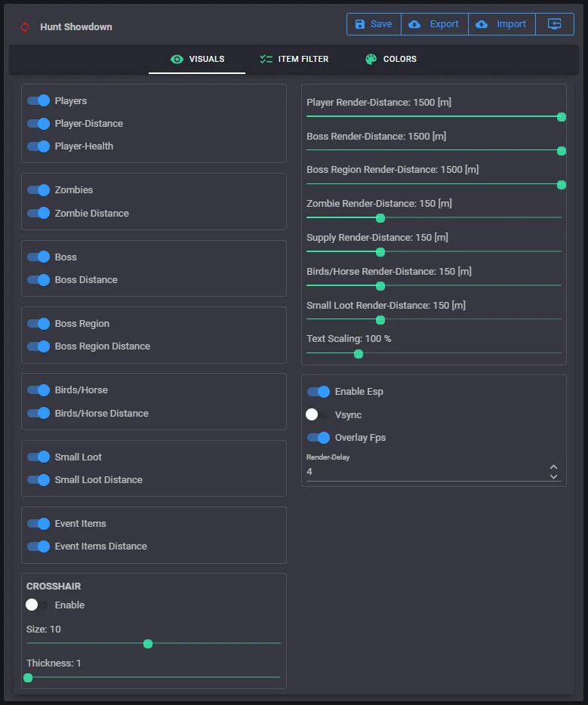This screenshot has width=588, height=705.
Task: Turn off the Boss Region Distance toggle
Action: click(x=38, y=346)
